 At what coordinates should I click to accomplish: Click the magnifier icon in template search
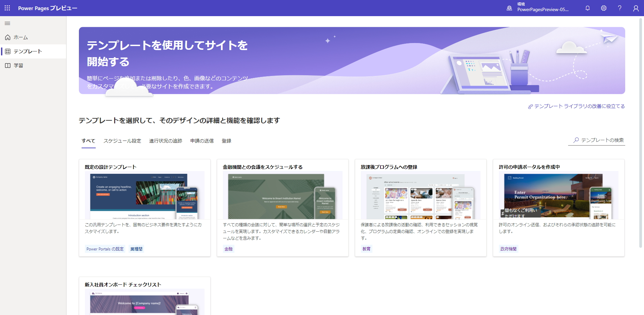click(x=576, y=140)
